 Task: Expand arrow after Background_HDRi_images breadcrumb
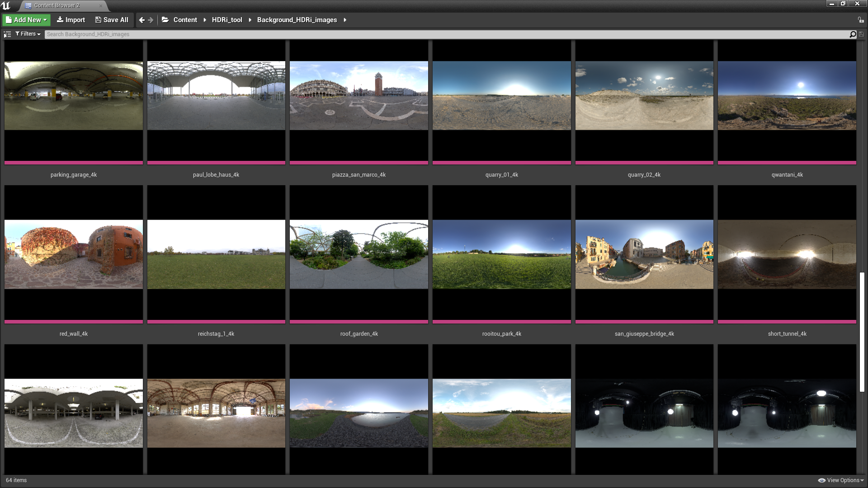345,20
